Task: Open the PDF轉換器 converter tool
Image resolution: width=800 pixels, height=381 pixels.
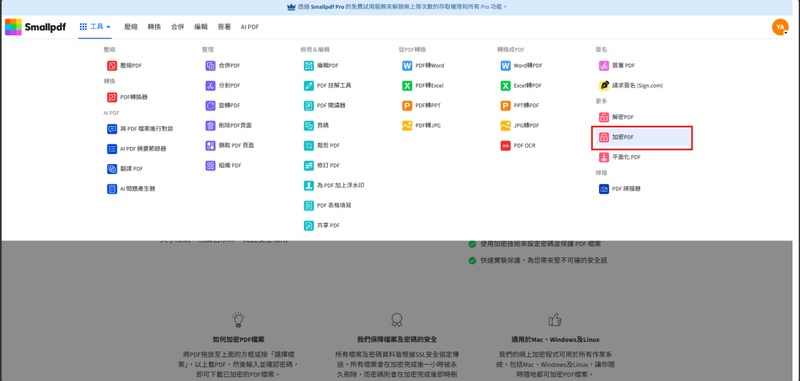Action: pos(127,97)
